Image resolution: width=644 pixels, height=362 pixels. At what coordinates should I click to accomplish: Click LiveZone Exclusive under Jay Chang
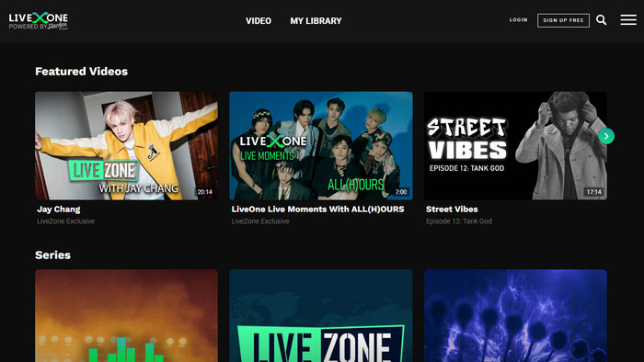(x=65, y=221)
